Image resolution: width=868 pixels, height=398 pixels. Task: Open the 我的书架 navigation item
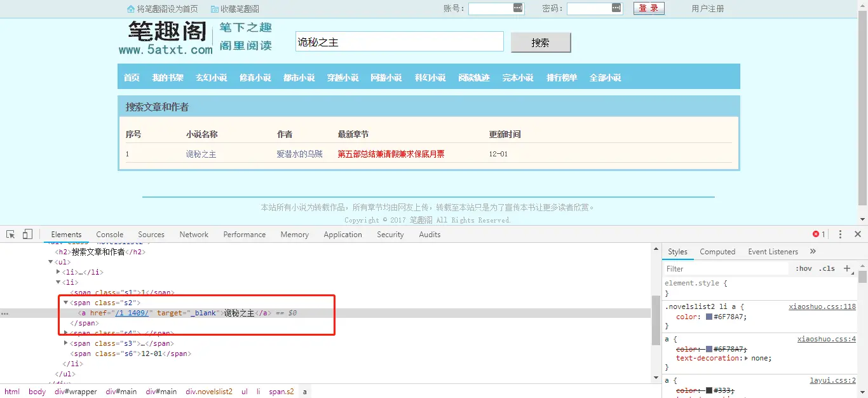(x=168, y=78)
